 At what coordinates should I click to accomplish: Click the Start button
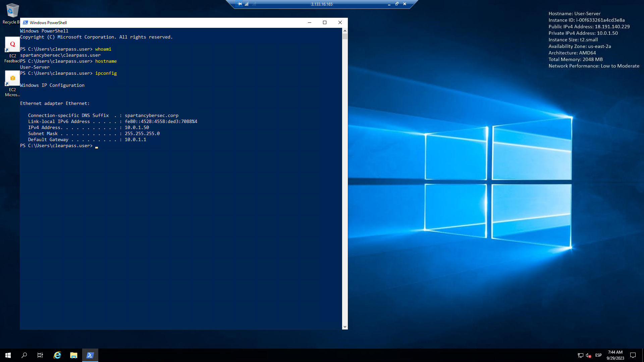(8, 355)
